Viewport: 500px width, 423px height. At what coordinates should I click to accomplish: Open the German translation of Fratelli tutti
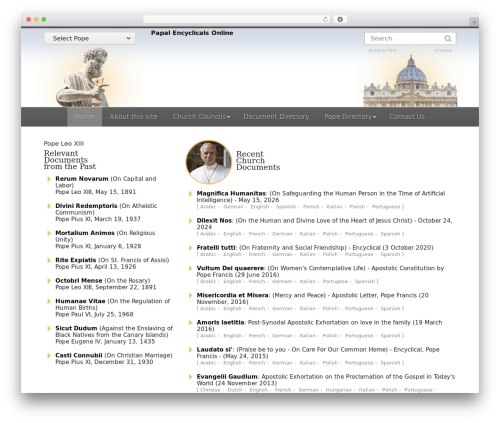pyautogui.click(x=282, y=255)
